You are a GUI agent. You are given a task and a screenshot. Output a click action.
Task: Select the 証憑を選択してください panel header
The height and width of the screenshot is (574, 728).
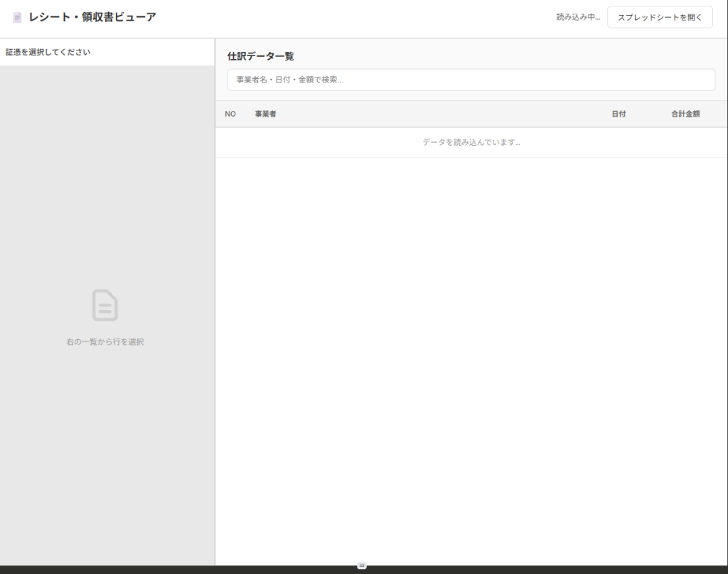[x=48, y=52]
